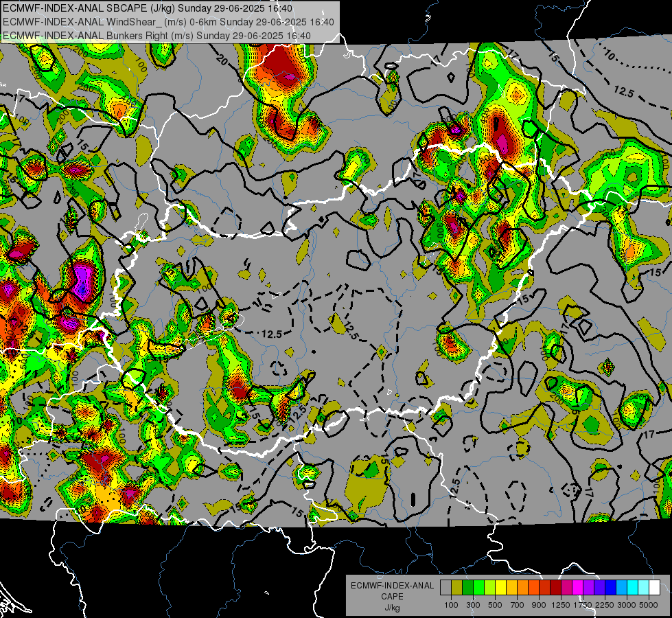Click the bright green legend swatch

[478, 588]
